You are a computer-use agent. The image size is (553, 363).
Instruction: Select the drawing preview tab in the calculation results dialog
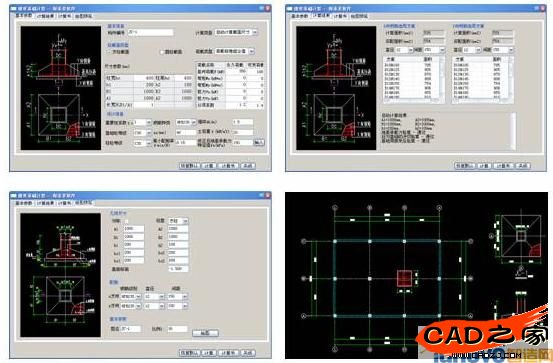[359, 16]
